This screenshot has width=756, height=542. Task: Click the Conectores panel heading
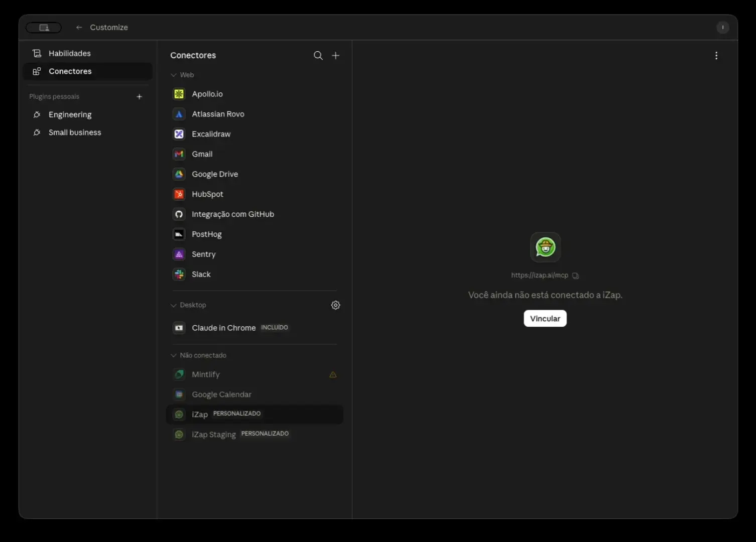tap(193, 55)
